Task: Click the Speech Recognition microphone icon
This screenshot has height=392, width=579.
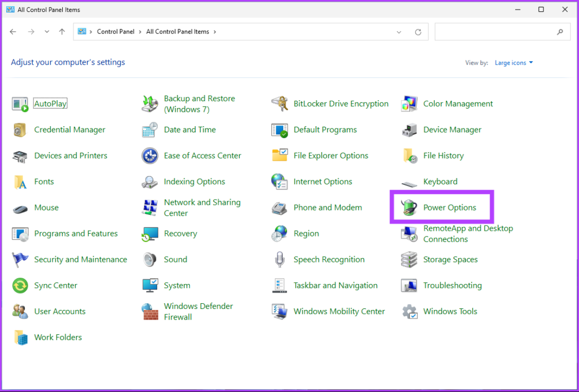Action: tap(279, 260)
